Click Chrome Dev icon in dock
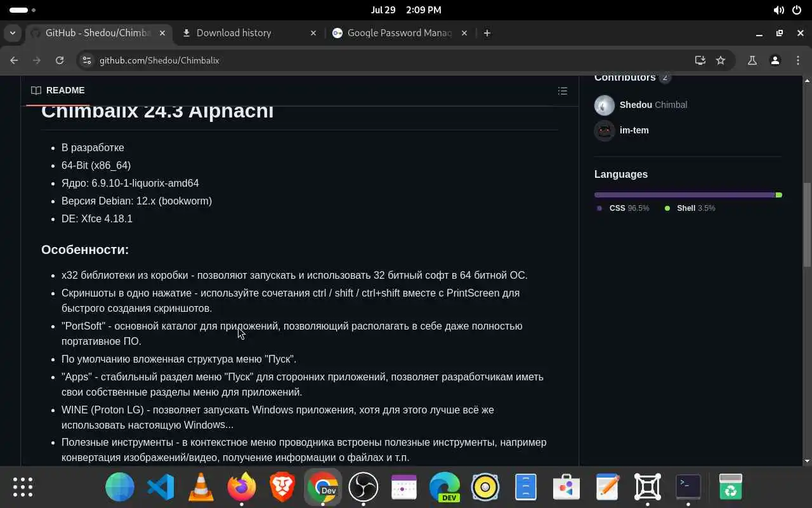The width and height of the screenshot is (812, 508). pyautogui.click(x=323, y=487)
